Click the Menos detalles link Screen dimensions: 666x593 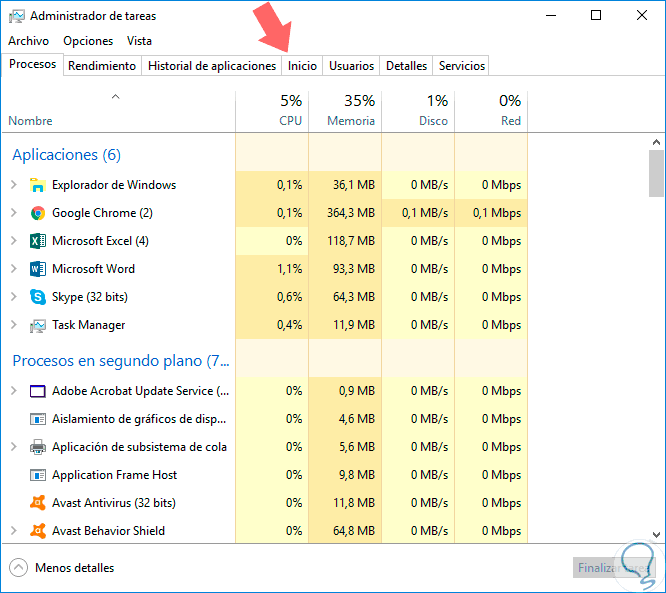pos(75,568)
